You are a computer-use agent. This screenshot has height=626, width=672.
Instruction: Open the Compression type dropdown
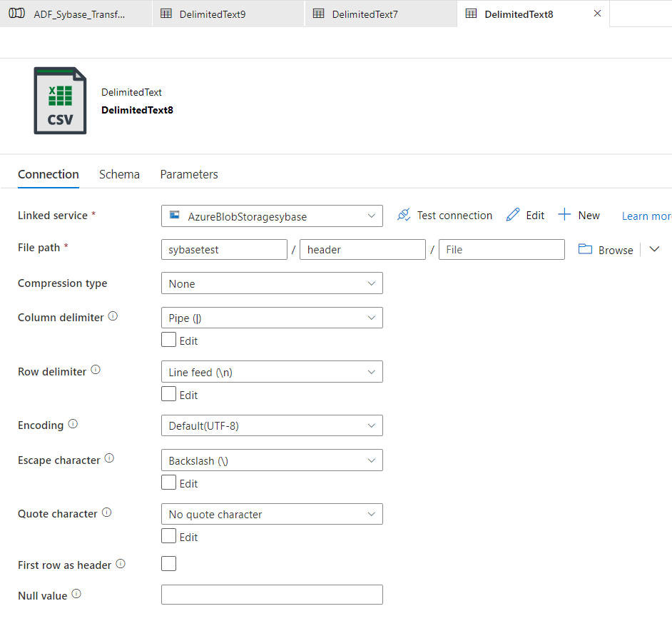coord(272,283)
